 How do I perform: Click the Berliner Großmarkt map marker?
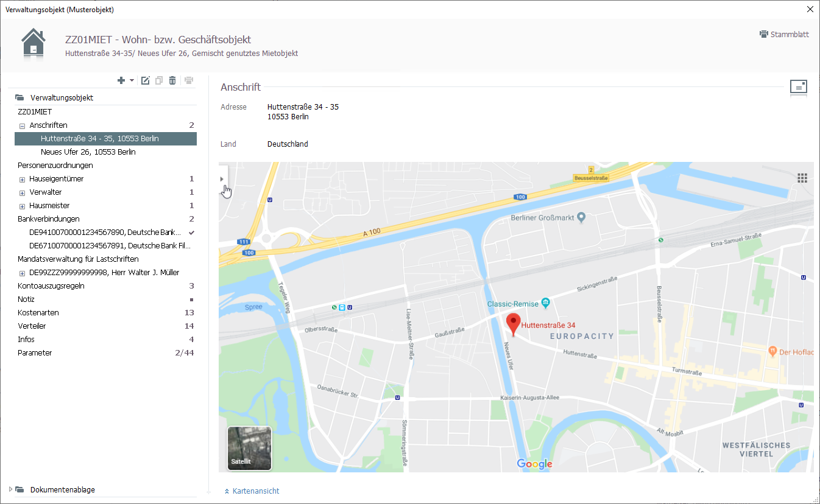coord(581,217)
